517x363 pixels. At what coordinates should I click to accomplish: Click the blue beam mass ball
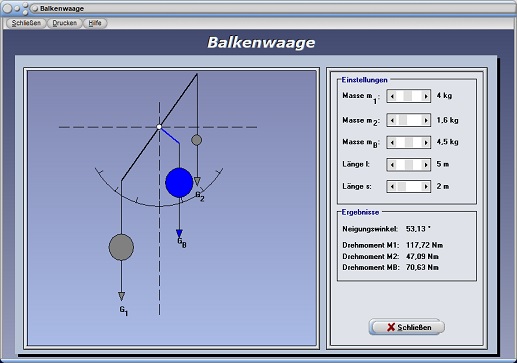(179, 183)
